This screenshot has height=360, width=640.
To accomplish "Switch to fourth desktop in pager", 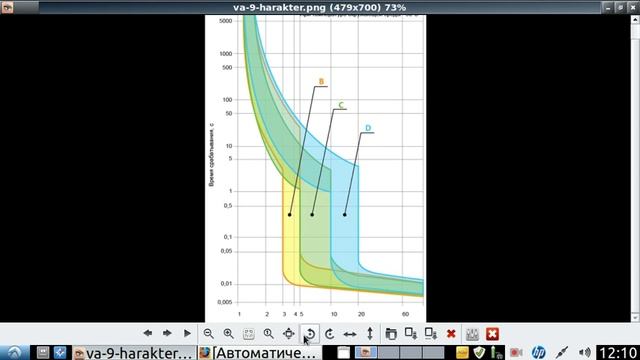I will pos(433,352).
